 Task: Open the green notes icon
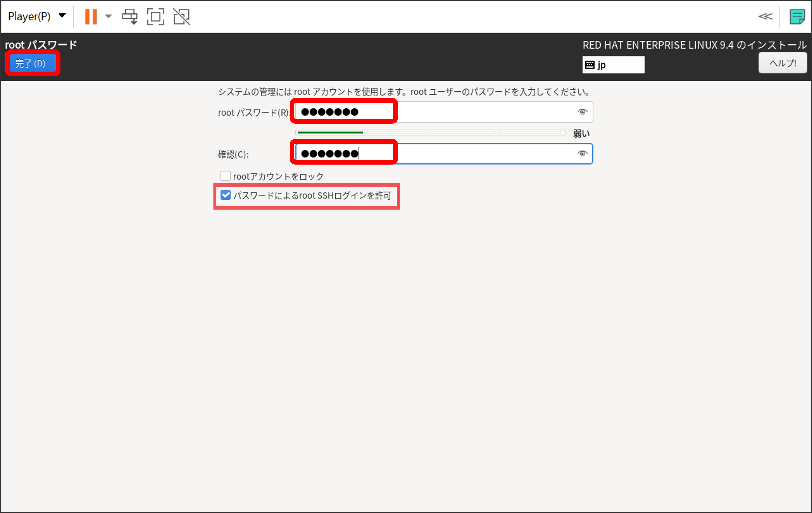[x=797, y=17]
